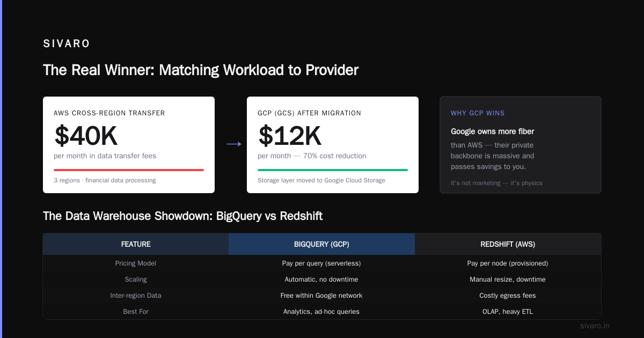The width and height of the screenshot is (644, 338).
Task: Click the SIVARO brand name
Action: [x=67, y=44]
